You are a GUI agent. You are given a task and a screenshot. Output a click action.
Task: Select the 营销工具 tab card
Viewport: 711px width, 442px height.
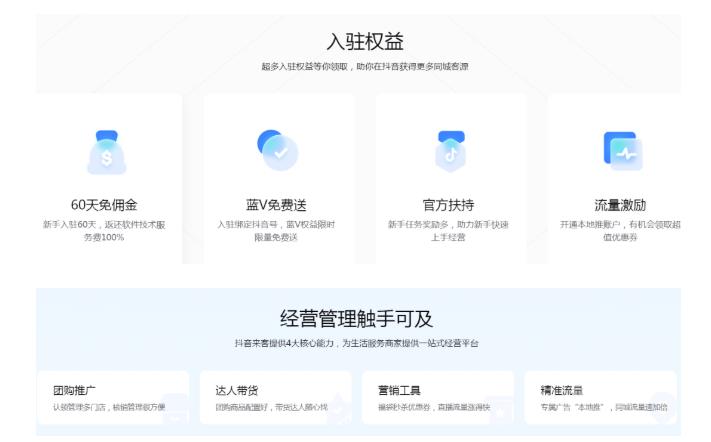tap(437, 397)
